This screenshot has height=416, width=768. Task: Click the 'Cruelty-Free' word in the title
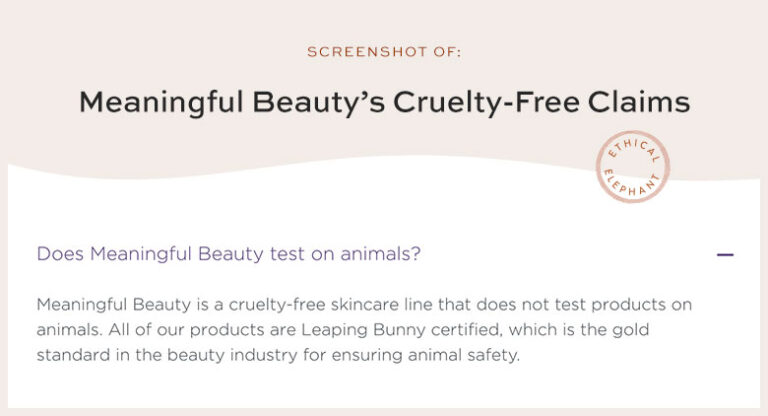(x=486, y=102)
